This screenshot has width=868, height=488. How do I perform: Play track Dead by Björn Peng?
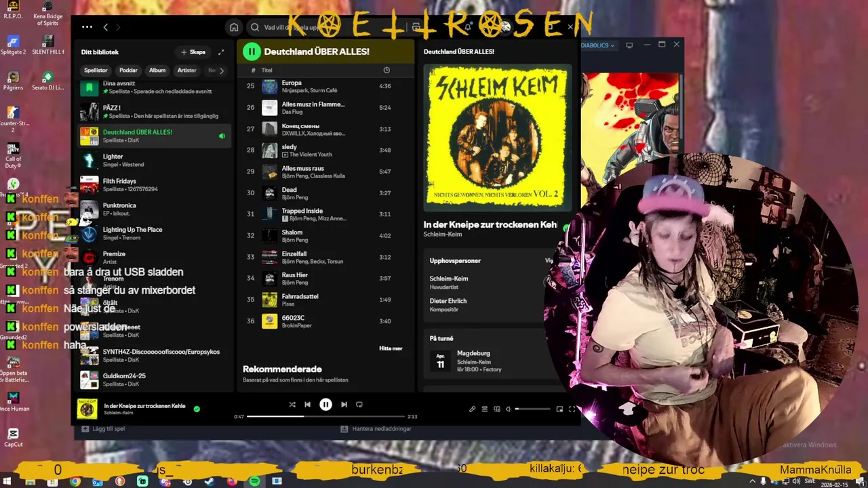pos(327,193)
